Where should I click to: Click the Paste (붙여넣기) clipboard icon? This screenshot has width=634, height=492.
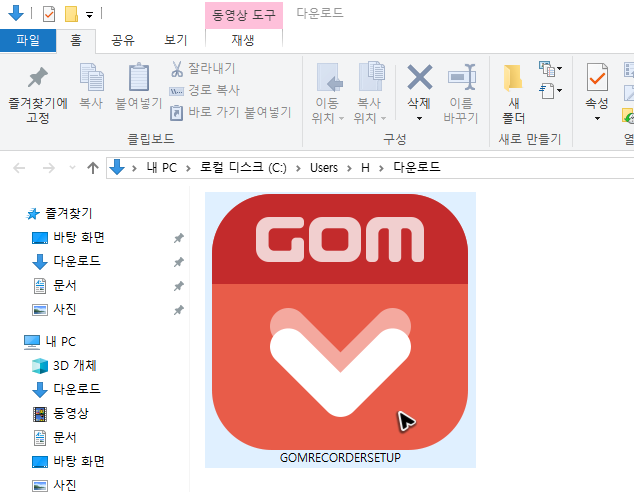point(139,77)
